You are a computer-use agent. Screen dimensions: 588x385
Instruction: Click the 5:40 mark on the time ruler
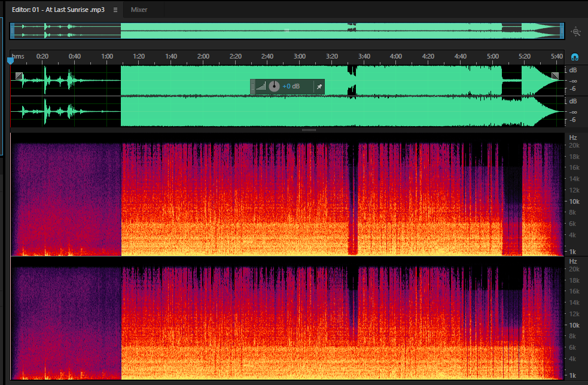(x=557, y=56)
